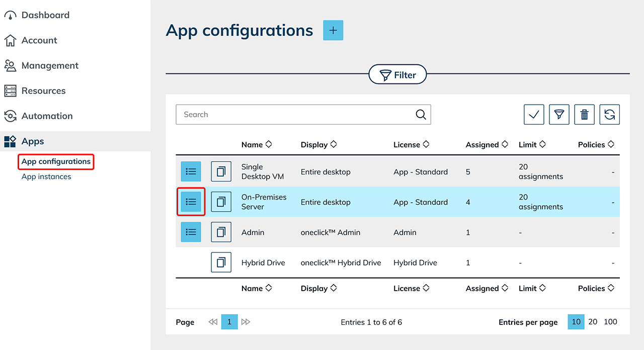Set entries per page to 100
This screenshot has height=350, width=644.
click(x=610, y=322)
